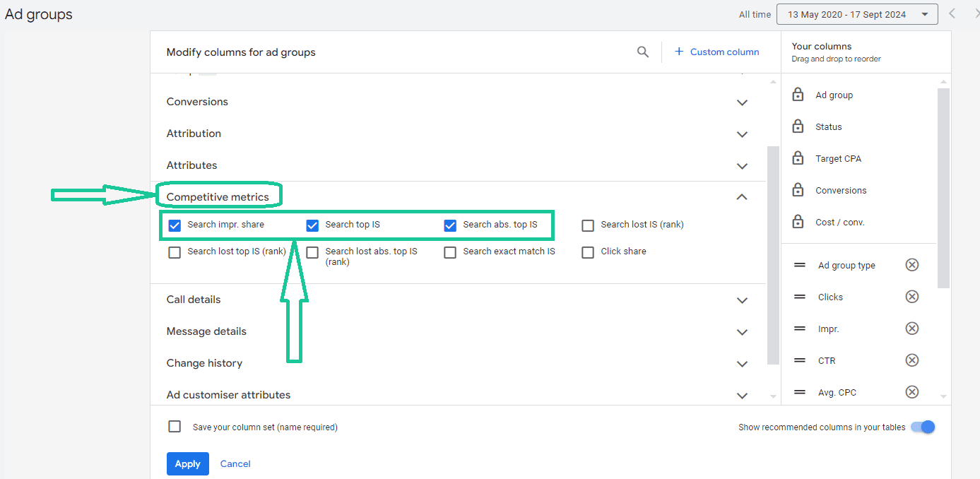Uncheck Search abs. top IS
The image size is (980, 479).
[x=450, y=225]
